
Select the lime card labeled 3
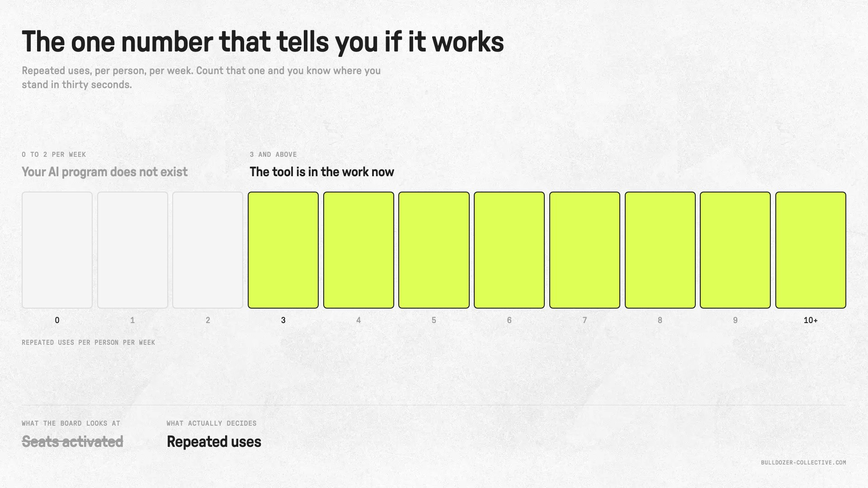pyautogui.click(x=283, y=250)
